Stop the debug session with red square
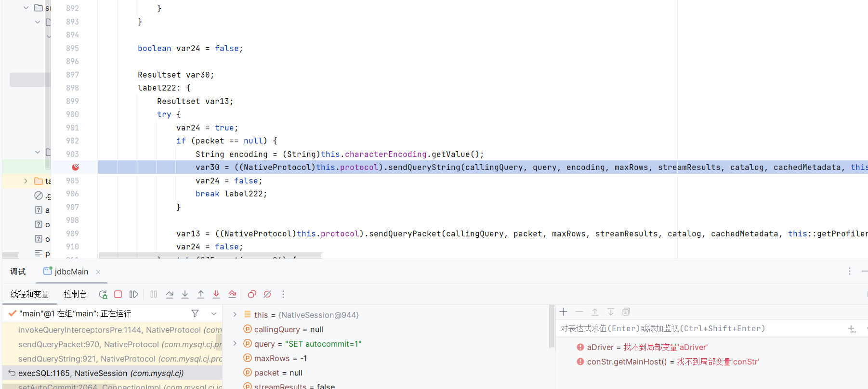 click(118, 294)
